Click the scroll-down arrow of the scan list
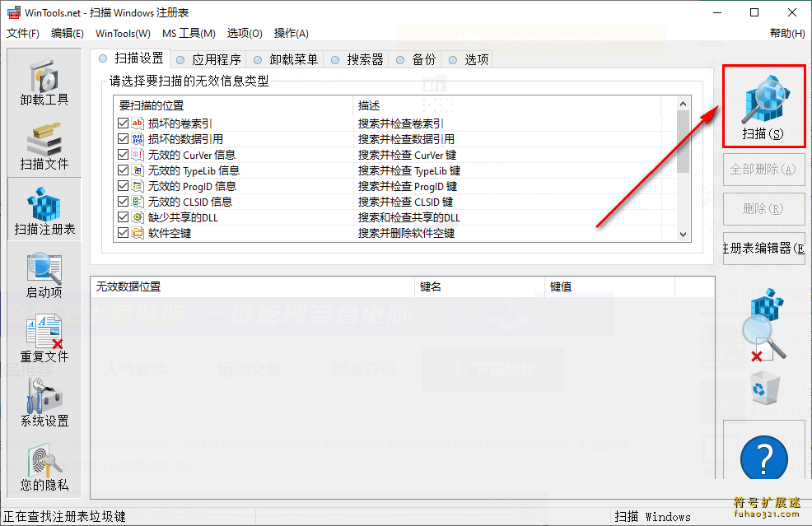The image size is (812, 526). (x=683, y=234)
